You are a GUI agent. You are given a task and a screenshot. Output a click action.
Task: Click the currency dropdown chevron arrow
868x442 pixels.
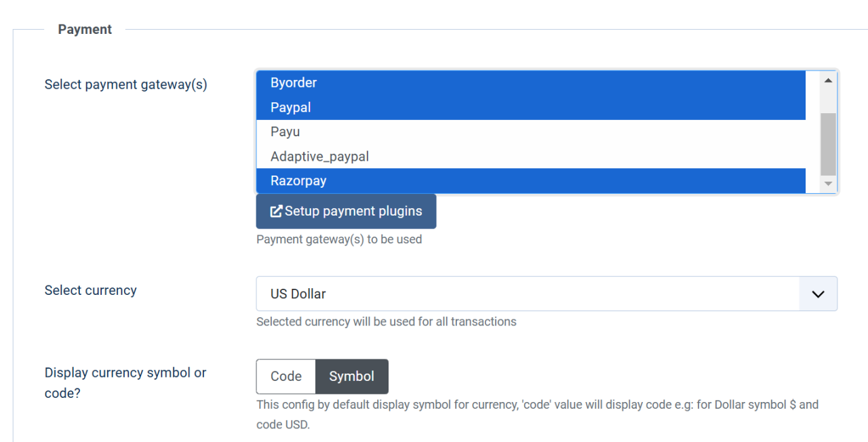coord(818,294)
